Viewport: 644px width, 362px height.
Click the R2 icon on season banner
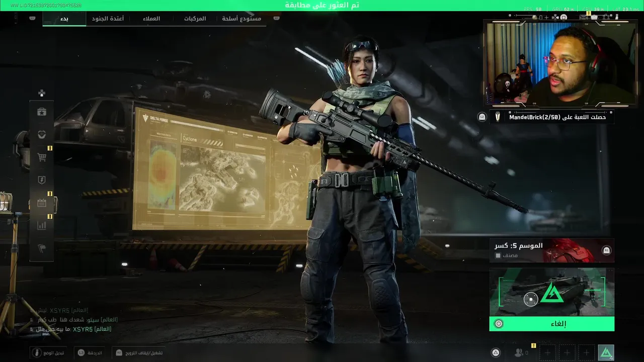click(606, 250)
